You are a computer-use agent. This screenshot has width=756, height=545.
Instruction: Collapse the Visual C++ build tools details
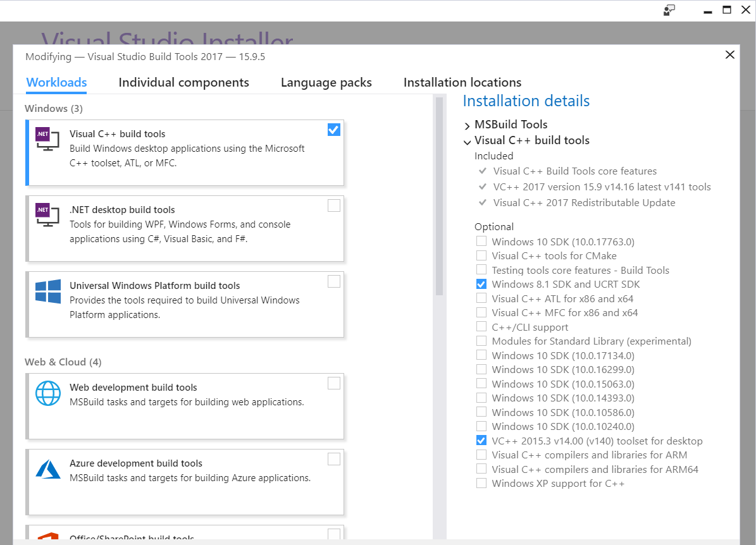(468, 142)
